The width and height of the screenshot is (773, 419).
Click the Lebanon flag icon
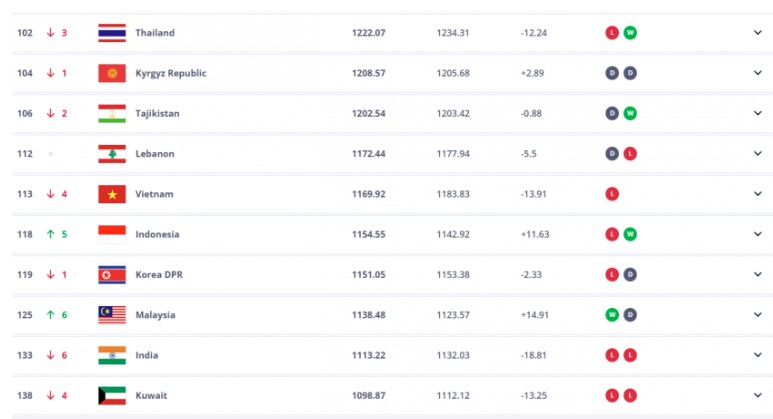112,154
